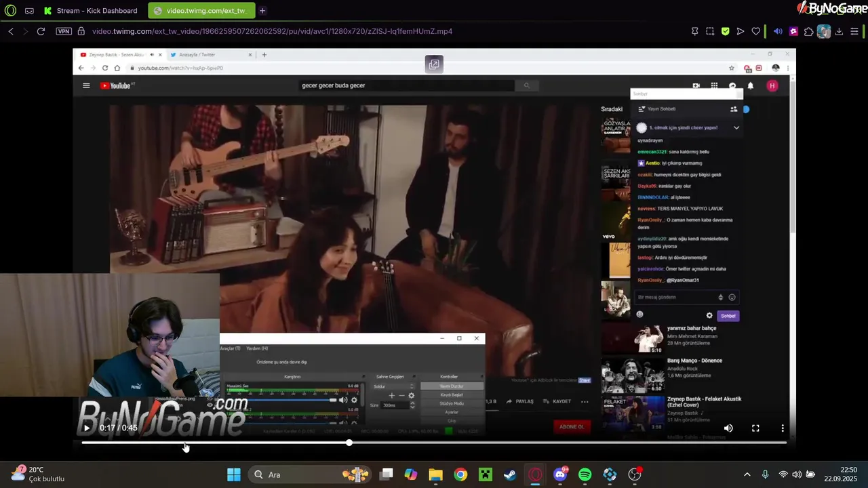868x488 pixels.
Task: Open the downloads panel
Action: point(839,31)
